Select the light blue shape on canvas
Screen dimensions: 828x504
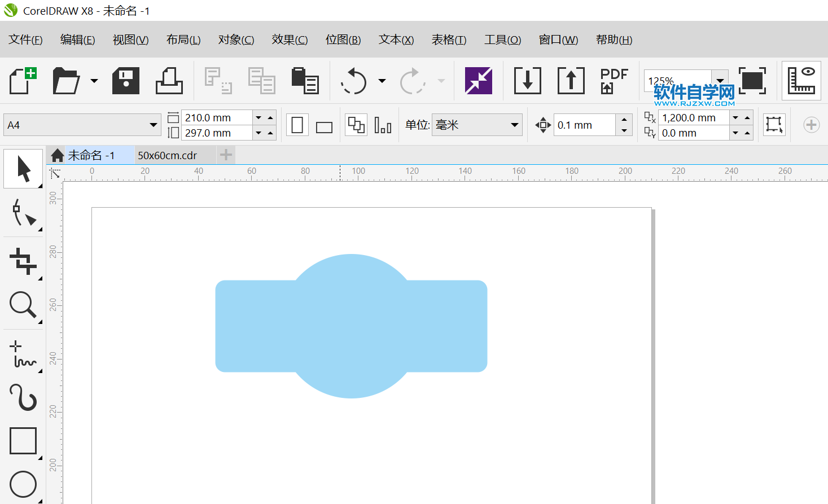351,326
